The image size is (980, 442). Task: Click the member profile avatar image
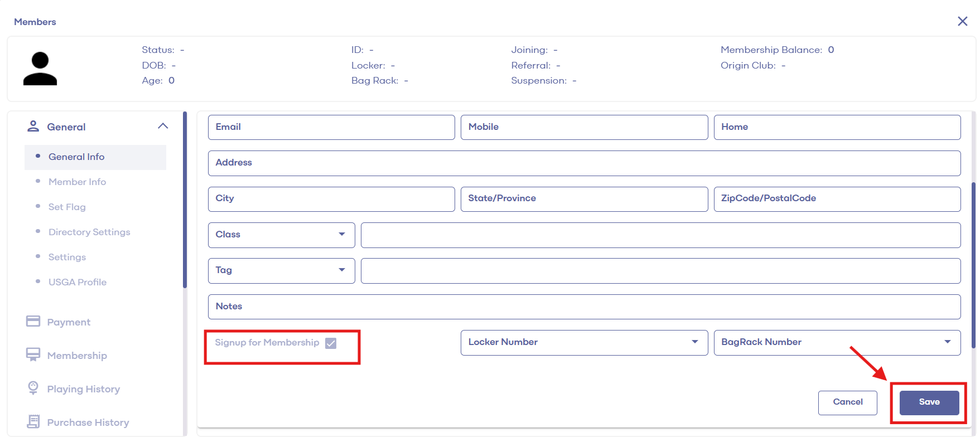(x=40, y=69)
